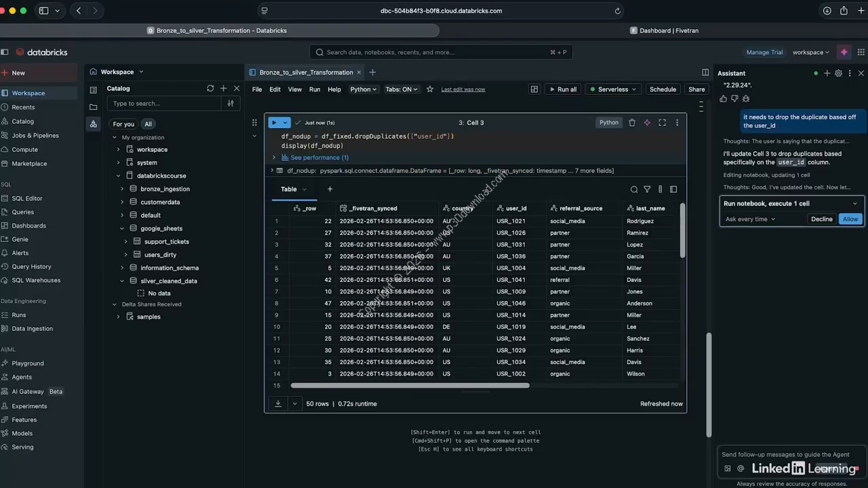Add a new item in the Catalog panel

[x=224, y=88]
